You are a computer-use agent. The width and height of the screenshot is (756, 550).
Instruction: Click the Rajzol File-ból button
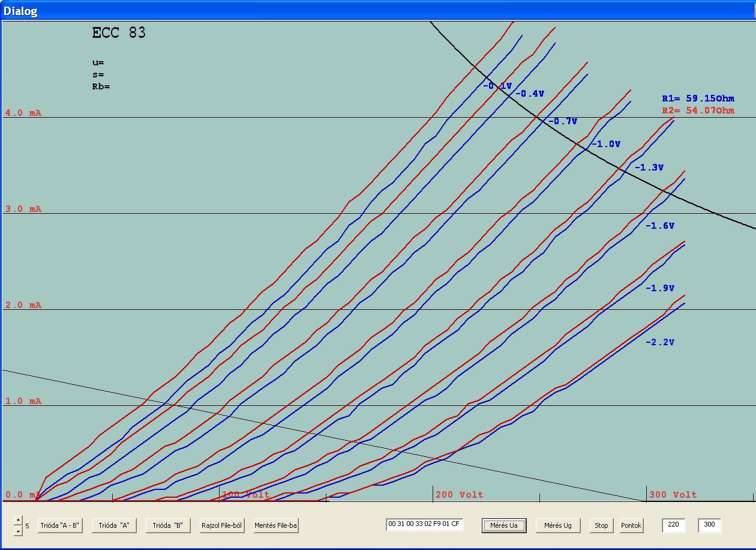222,525
